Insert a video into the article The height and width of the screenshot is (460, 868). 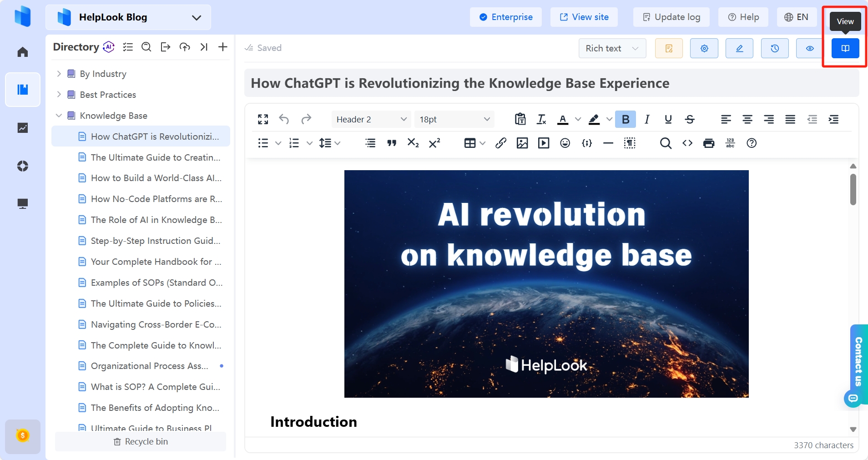point(544,143)
